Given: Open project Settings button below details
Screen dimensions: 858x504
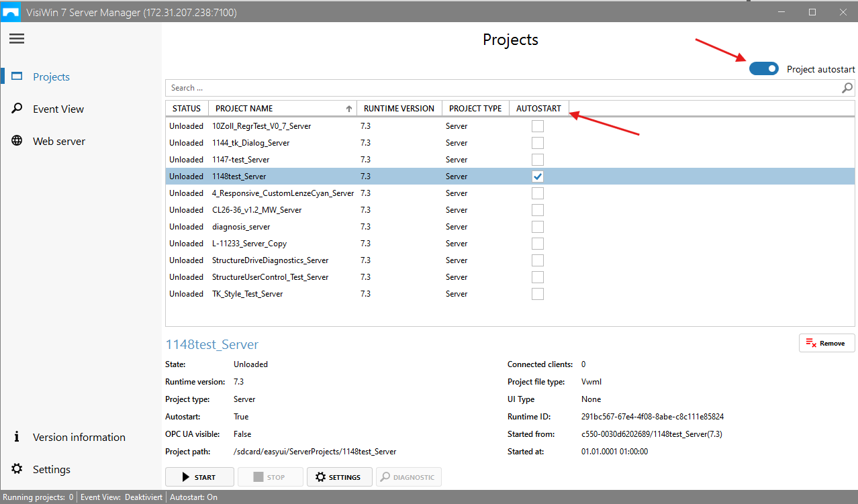Looking at the screenshot, I should [x=338, y=477].
